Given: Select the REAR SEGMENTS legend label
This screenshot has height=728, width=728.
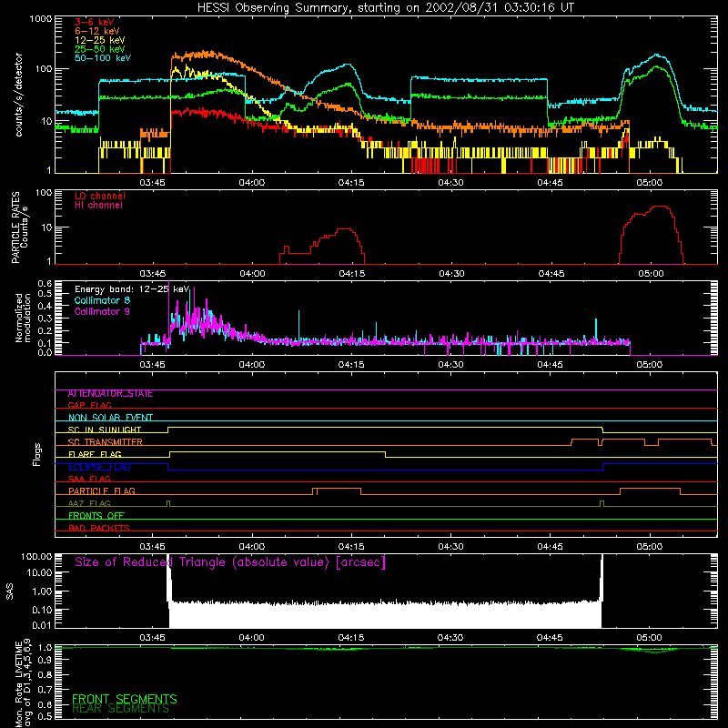Looking at the screenshot, I should pyautogui.click(x=121, y=709).
